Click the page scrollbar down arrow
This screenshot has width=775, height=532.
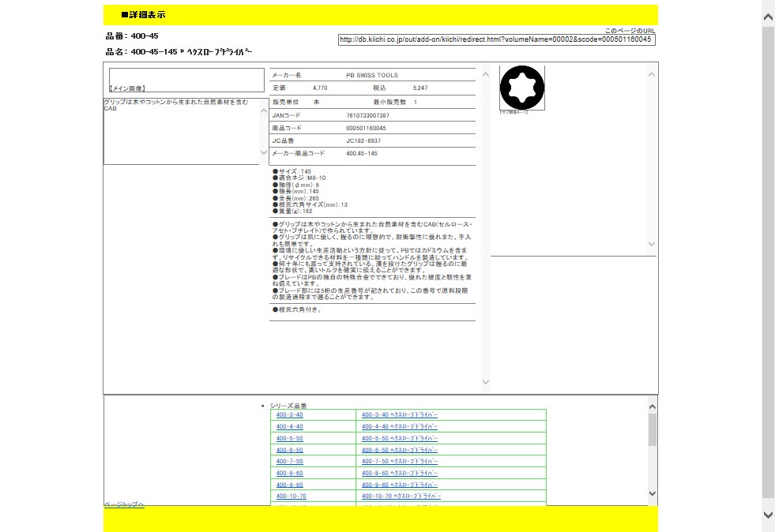(768, 515)
